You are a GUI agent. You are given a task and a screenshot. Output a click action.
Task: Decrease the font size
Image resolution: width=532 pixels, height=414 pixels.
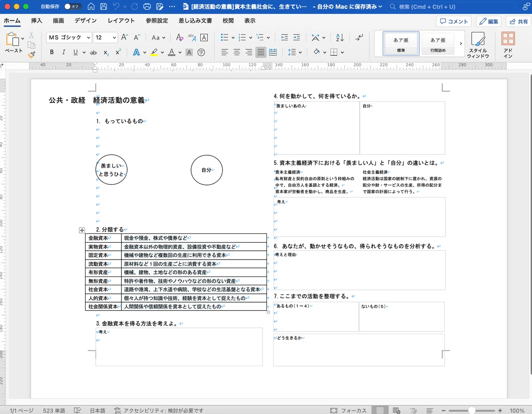[137, 37]
